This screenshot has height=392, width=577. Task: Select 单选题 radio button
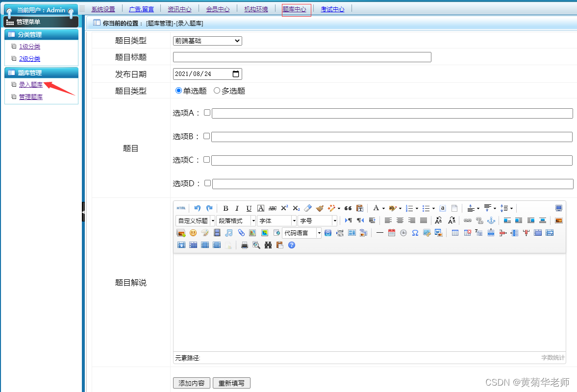coord(178,90)
